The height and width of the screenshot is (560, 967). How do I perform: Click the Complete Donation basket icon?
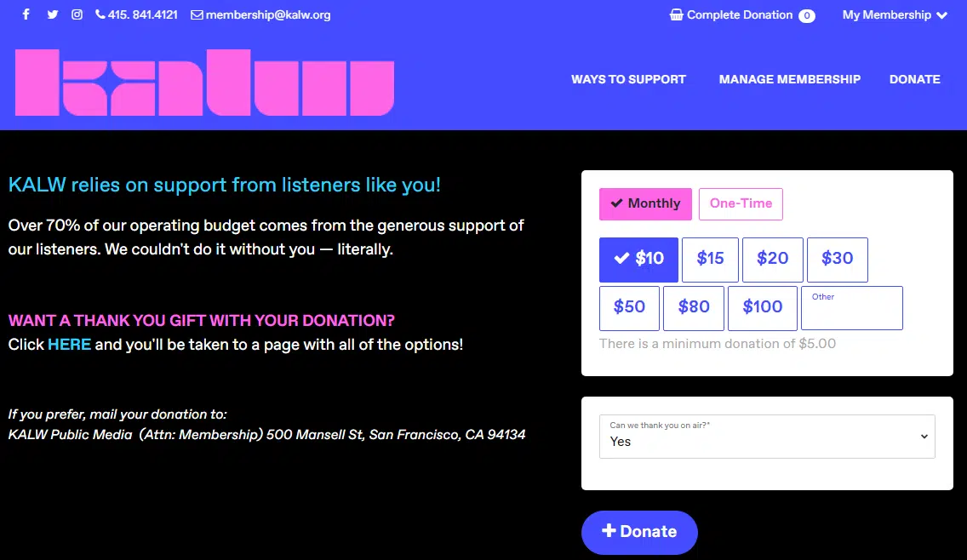tap(677, 14)
